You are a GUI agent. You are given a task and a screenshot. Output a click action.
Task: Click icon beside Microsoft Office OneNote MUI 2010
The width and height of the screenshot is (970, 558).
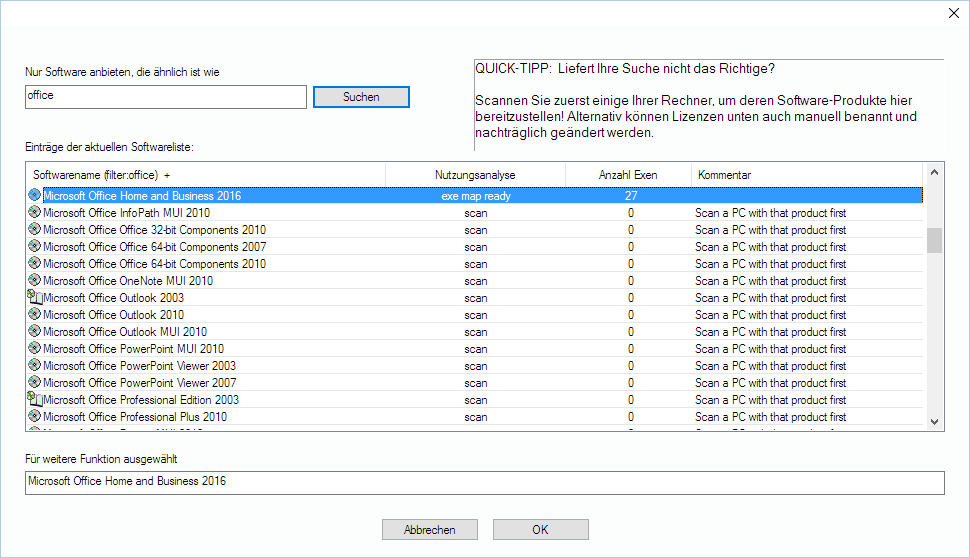35,281
